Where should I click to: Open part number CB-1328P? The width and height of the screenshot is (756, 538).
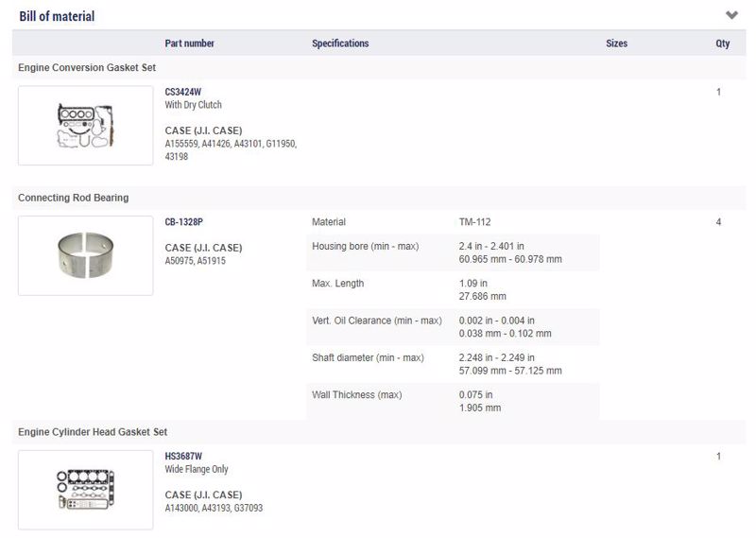183,222
